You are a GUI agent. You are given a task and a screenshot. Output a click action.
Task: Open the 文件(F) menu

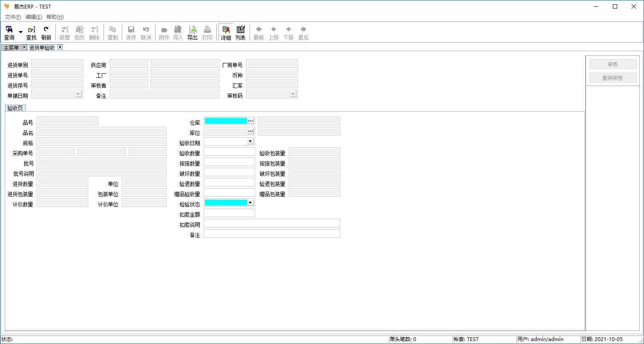point(13,17)
